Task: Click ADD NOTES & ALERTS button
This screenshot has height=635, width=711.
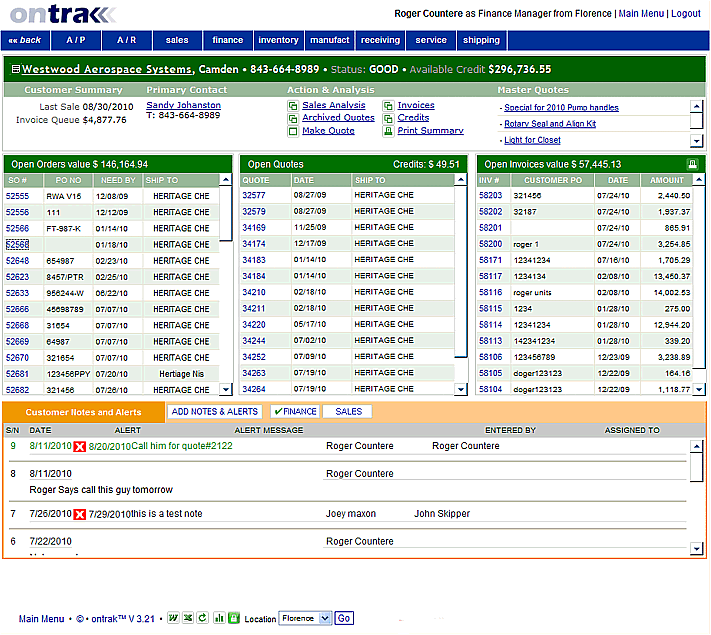Action: pyautogui.click(x=214, y=411)
